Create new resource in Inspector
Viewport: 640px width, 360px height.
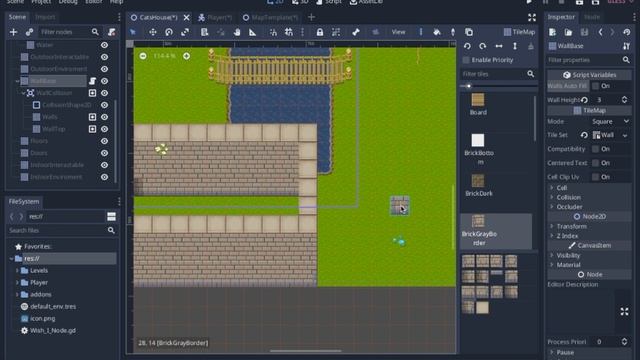point(552,32)
